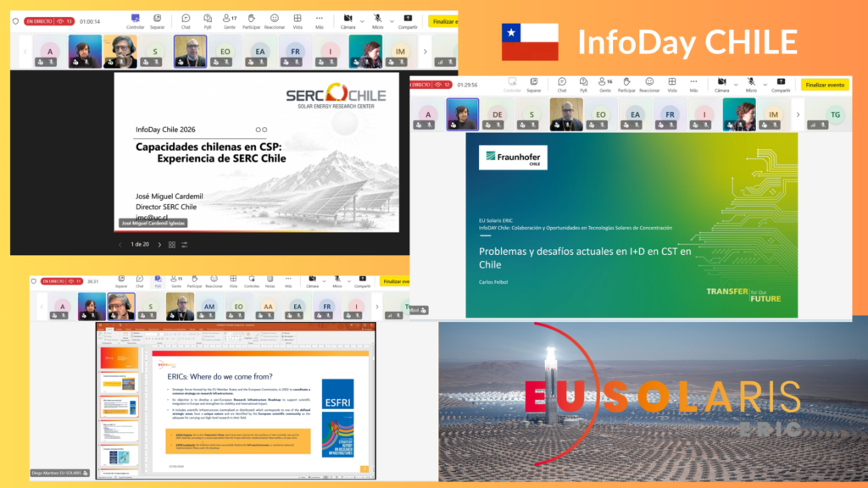
Task: Select IM participant tile in SERC Chile window
Action: [x=400, y=52]
